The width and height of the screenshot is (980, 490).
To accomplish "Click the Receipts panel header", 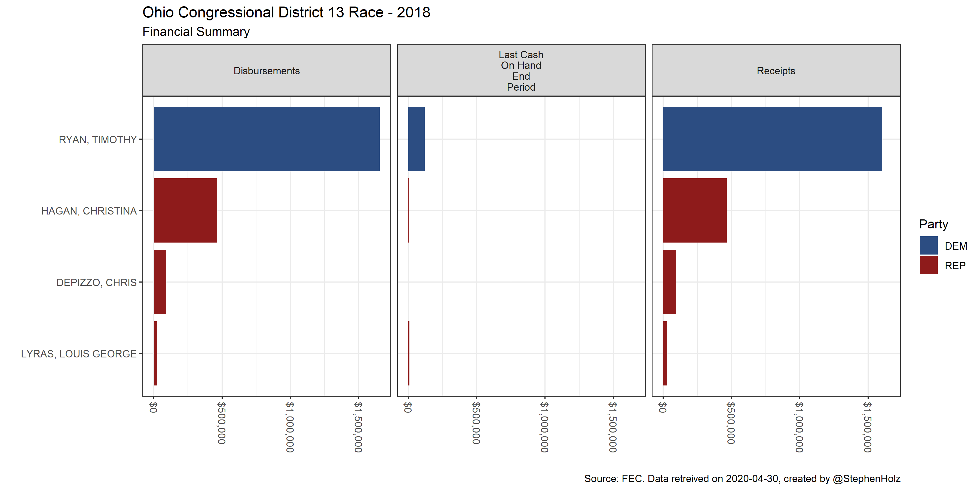I will [776, 71].
